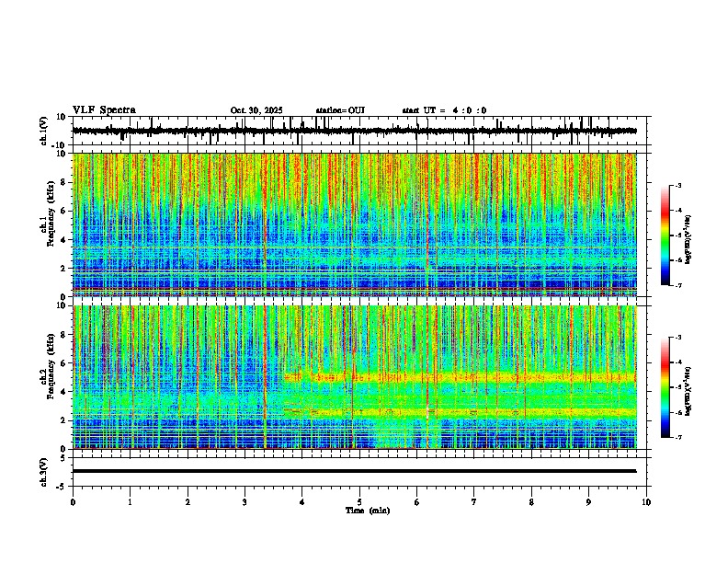Click the "Time (min)" axis label

(368, 511)
